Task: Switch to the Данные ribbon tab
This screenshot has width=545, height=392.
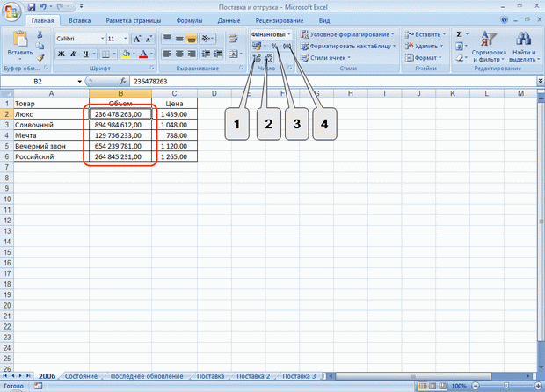Action: pos(229,20)
